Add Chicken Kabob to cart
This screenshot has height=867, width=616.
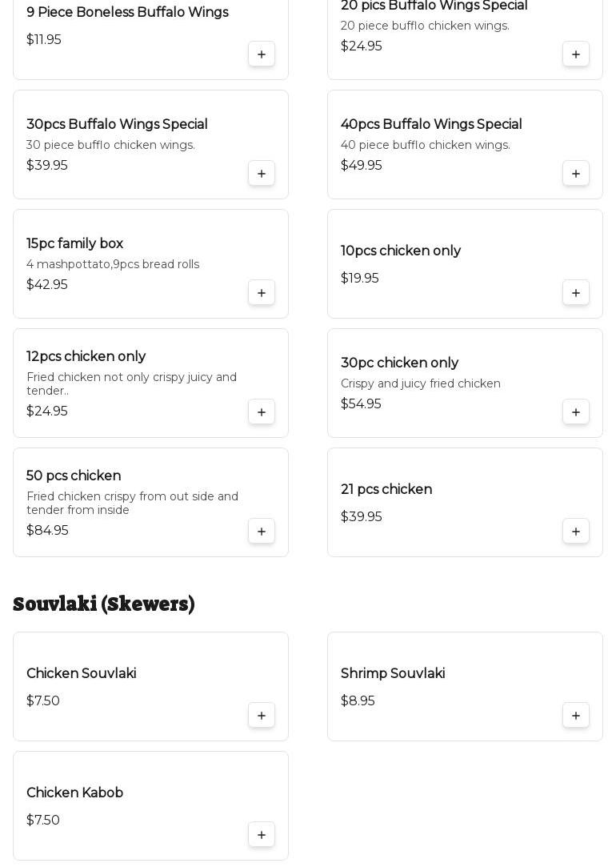(x=262, y=835)
